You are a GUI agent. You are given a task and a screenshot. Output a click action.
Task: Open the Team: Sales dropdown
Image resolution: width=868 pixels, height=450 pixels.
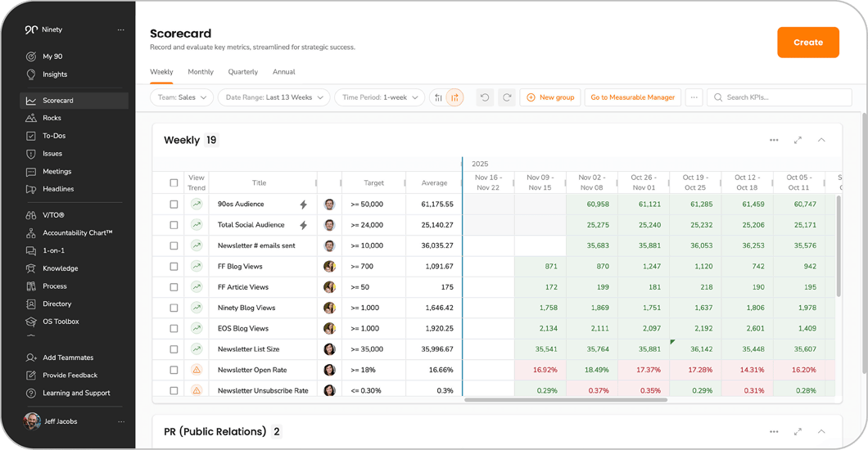tap(182, 97)
